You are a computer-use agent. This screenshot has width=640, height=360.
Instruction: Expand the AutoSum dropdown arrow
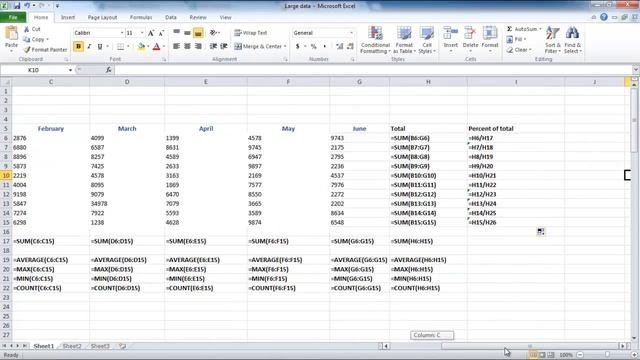click(x=540, y=29)
